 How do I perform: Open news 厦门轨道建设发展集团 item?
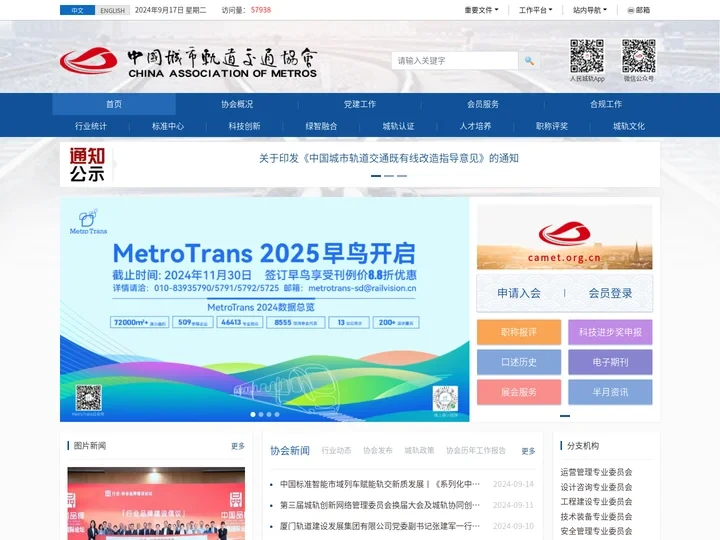pos(380,526)
